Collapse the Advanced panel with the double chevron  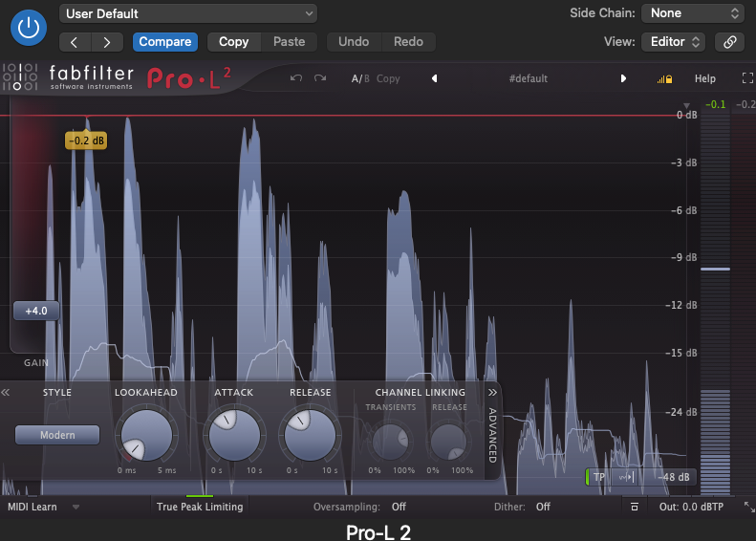(492, 393)
